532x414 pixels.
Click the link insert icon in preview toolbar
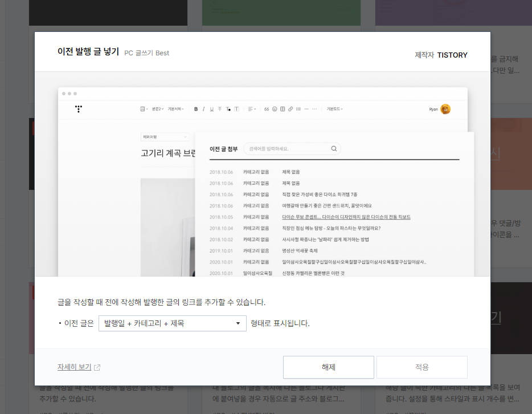[x=290, y=109]
